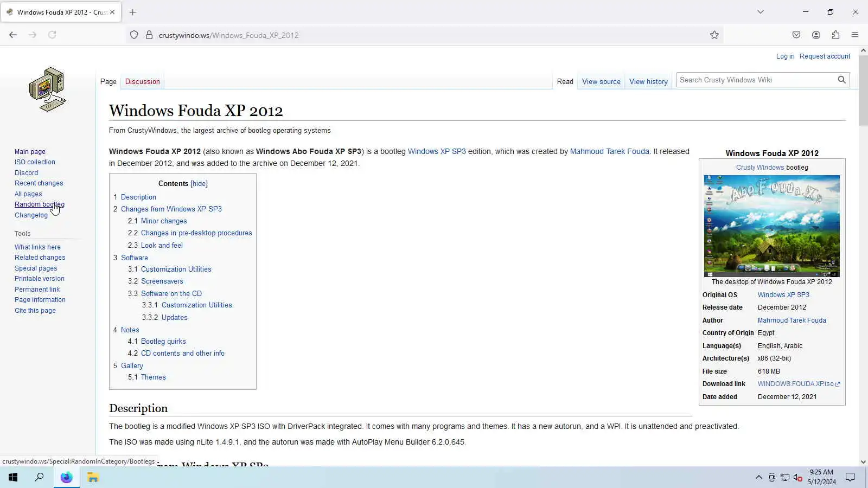Click the Cite this page link

point(35,311)
